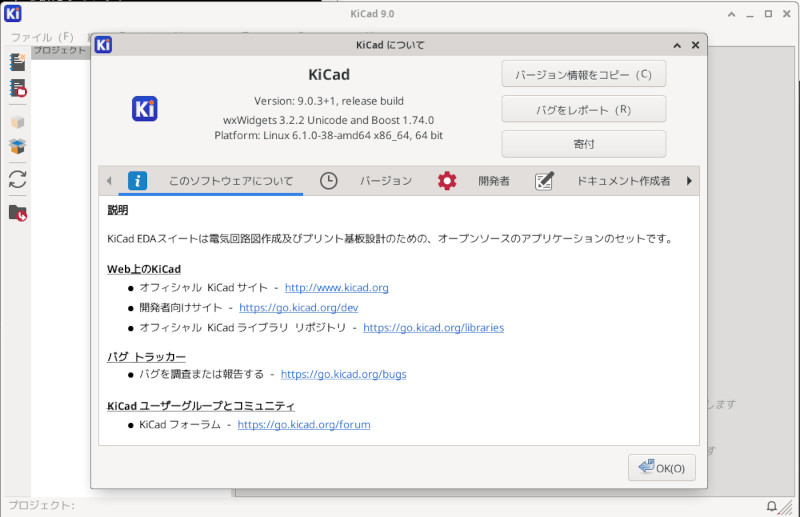Click the プロジェクト panel header in main window

[x=60, y=50]
